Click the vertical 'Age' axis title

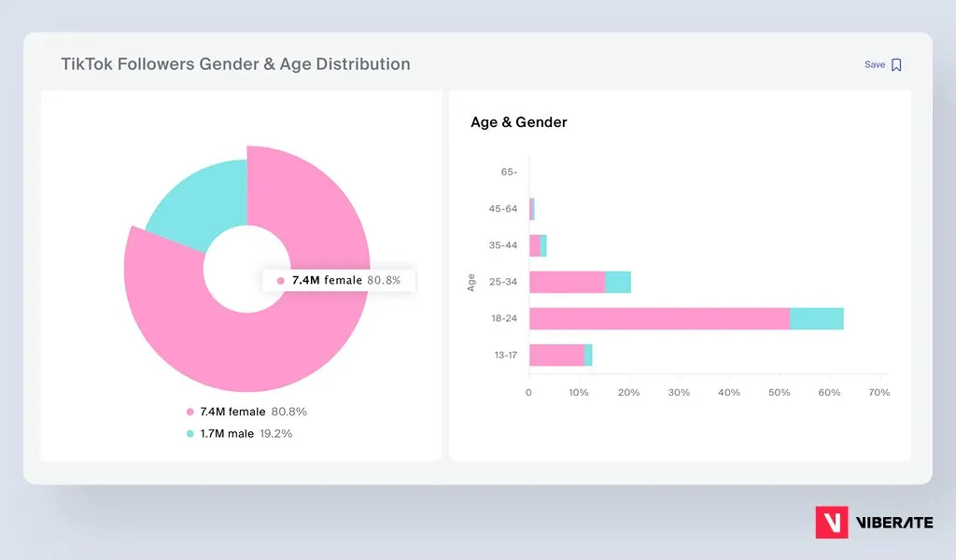[x=471, y=282]
